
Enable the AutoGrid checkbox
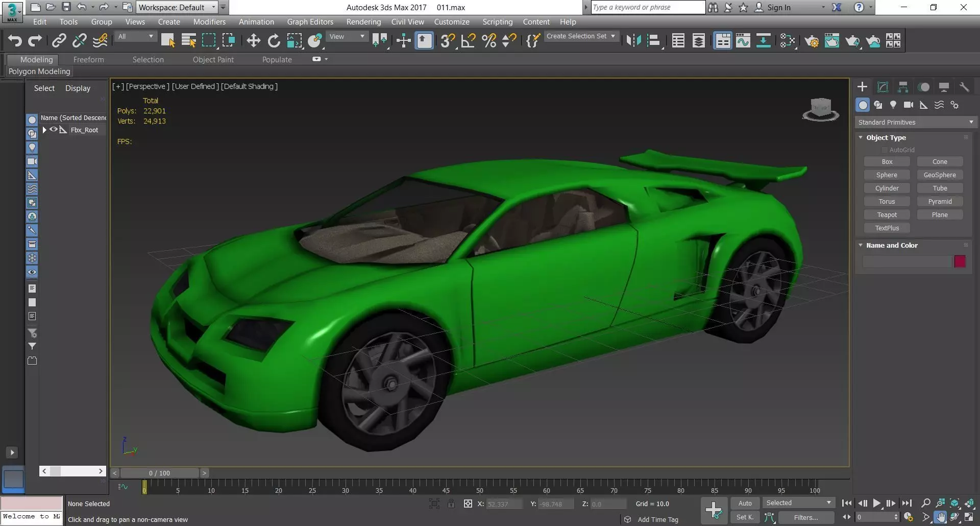pos(885,150)
